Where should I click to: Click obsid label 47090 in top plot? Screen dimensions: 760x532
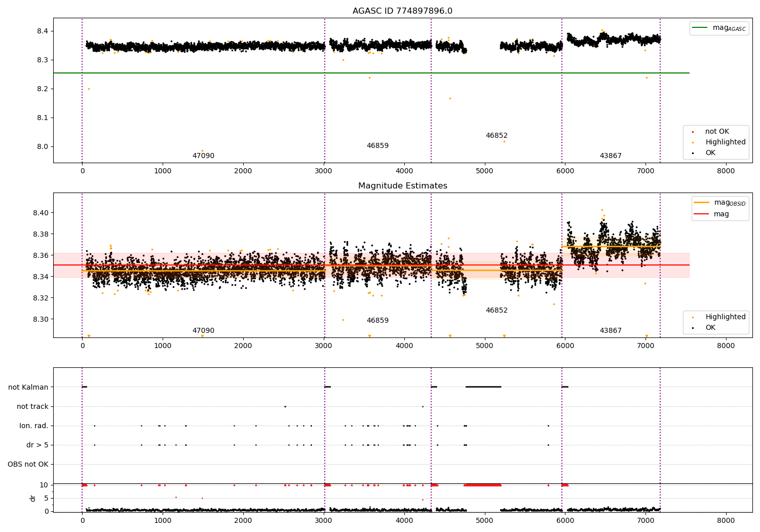(x=203, y=156)
